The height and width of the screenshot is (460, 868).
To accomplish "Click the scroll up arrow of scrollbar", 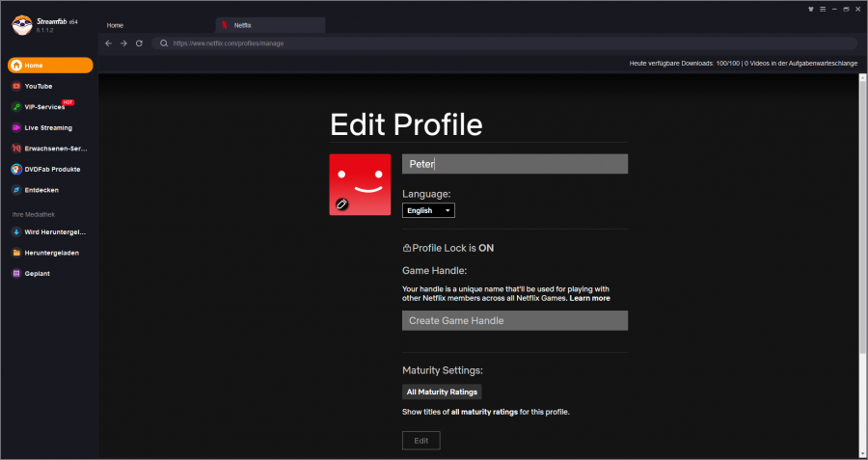I will coord(862,78).
